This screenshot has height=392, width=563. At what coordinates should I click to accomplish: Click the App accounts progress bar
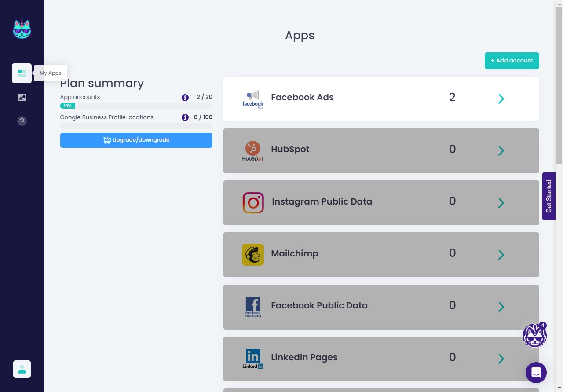pos(136,106)
